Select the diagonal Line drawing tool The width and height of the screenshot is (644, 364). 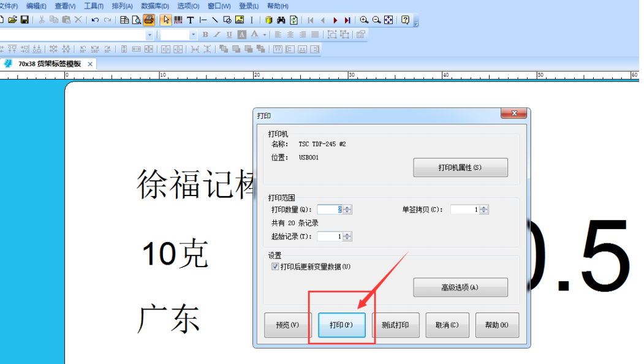[215, 20]
